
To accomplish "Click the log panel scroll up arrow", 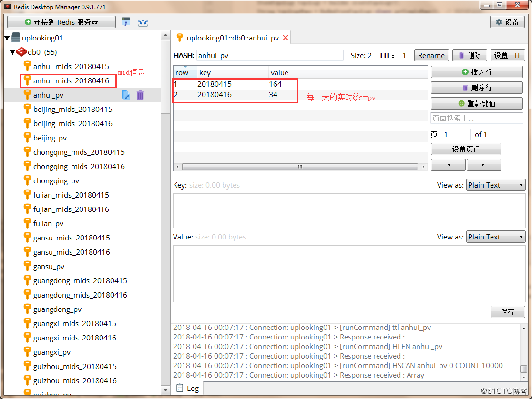I will pyautogui.click(x=523, y=328).
